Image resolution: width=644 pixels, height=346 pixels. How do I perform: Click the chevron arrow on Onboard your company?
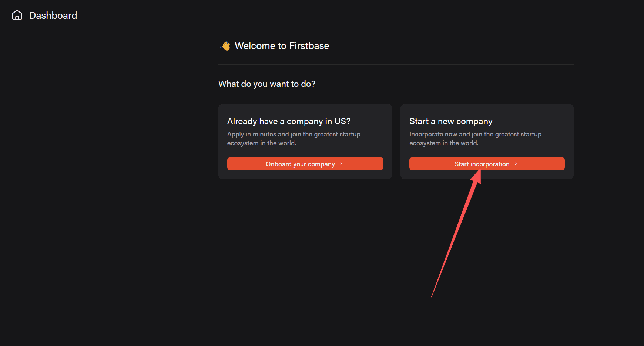tap(341, 164)
